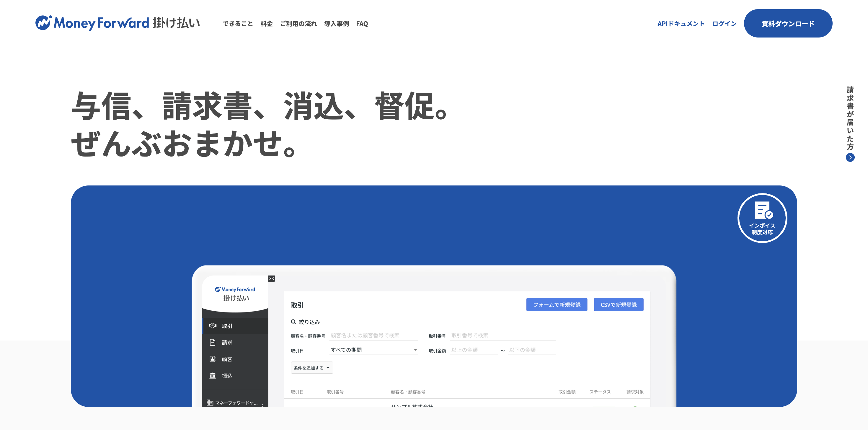Open the 料金 pricing page
868x430 pixels.
[266, 24]
